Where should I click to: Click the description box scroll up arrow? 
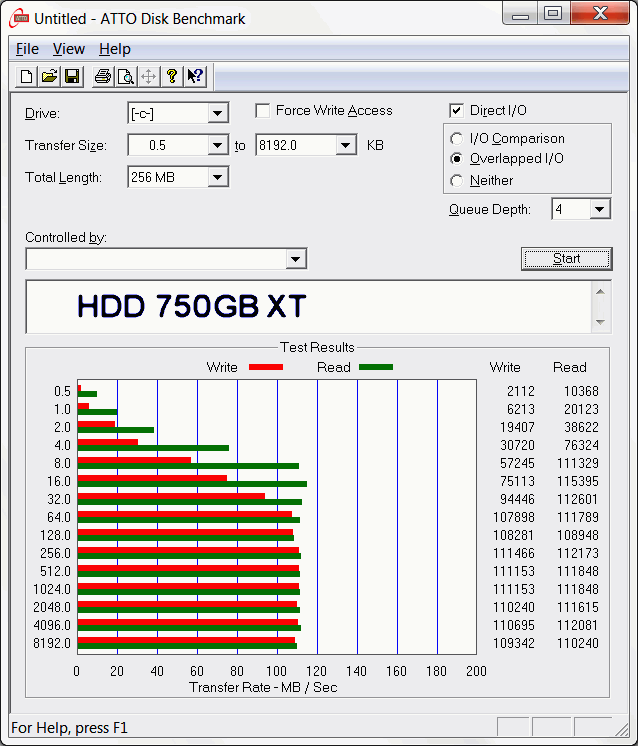point(600,291)
